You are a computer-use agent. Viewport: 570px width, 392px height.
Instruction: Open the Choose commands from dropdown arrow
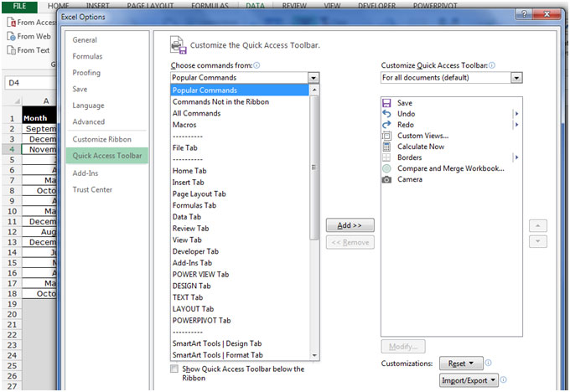coord(313,78)
